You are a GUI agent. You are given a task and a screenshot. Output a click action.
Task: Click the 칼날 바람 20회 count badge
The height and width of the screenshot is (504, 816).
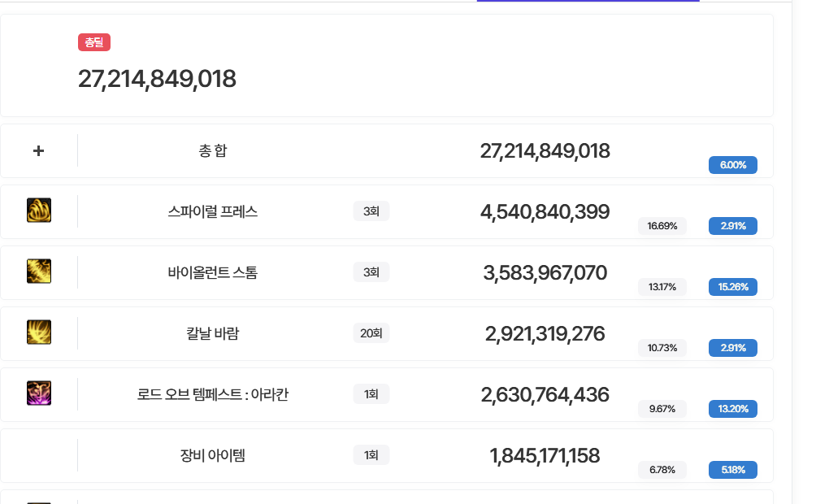click(371, 332)
